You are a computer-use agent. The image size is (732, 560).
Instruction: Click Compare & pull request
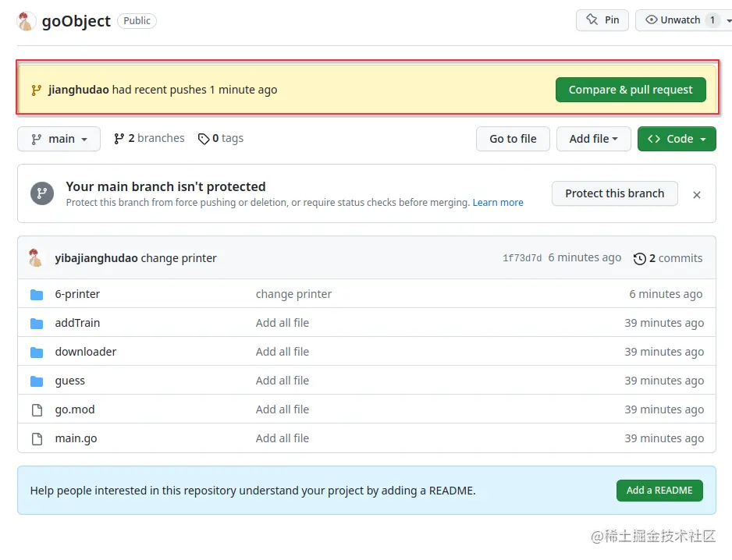(x=631, y=90)
